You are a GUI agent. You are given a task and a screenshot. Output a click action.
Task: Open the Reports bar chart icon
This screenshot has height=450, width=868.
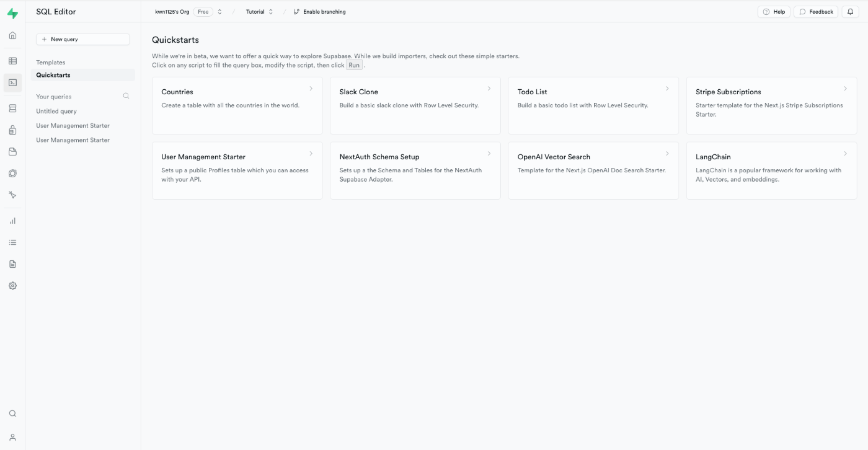coord(12,221)
